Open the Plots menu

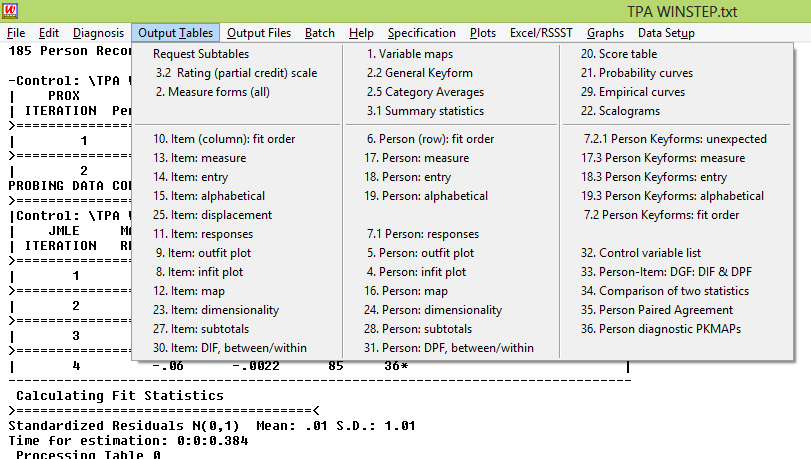482,33
